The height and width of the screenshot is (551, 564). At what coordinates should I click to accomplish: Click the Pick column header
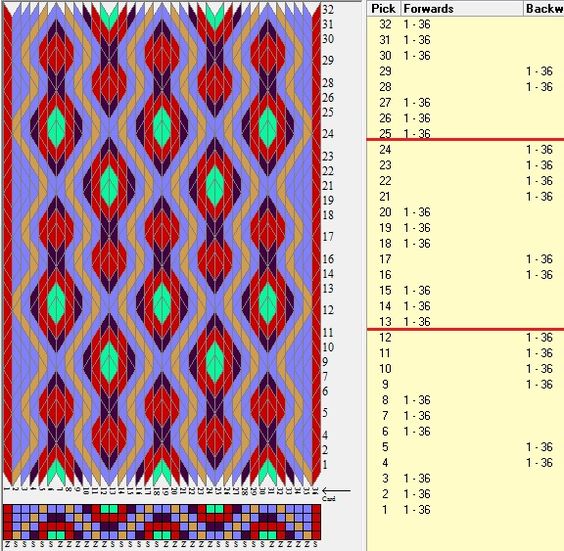(383, 9)
